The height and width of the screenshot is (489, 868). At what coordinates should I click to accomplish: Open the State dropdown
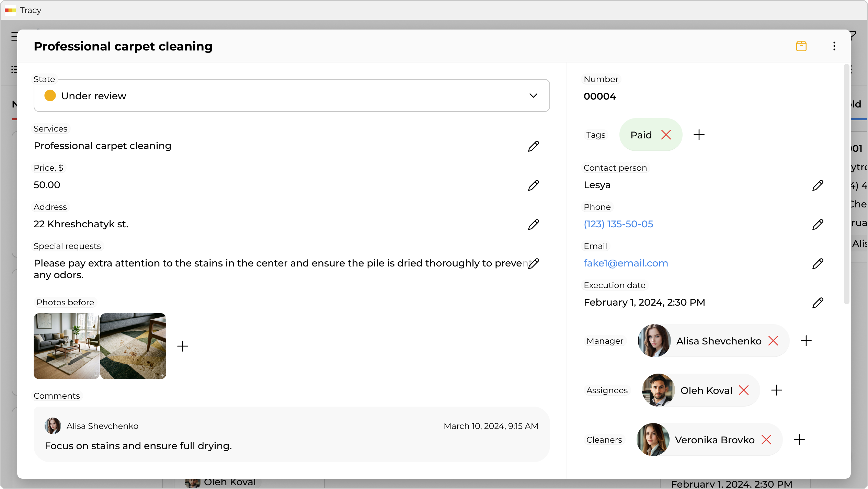click(291, 96)
